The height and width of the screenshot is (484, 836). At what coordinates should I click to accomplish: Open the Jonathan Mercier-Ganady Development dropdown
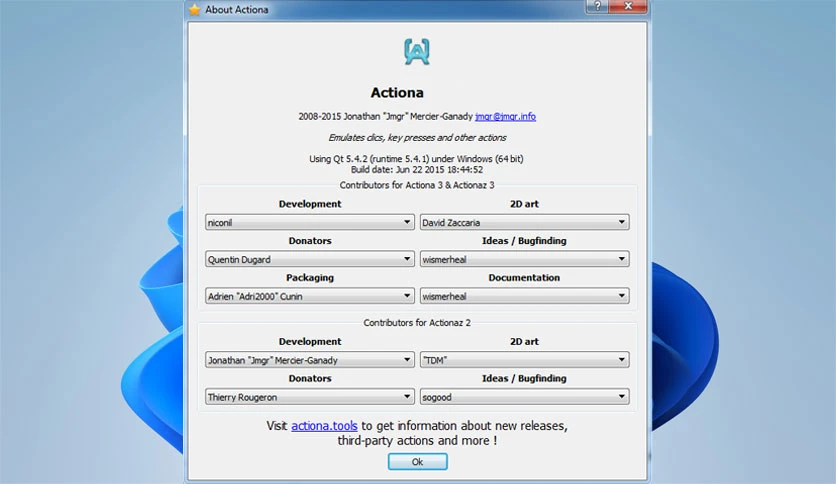point(310,360)
